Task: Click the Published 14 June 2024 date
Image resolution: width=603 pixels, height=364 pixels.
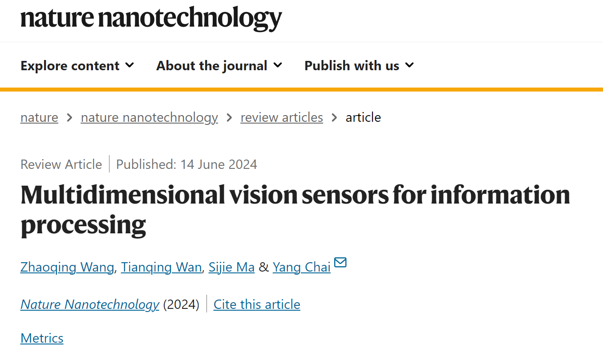Action: (186, 164)
